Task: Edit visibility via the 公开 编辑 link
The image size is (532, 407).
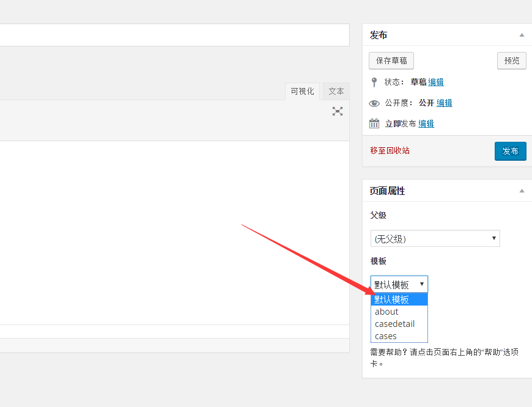Action: click(444, 103)
